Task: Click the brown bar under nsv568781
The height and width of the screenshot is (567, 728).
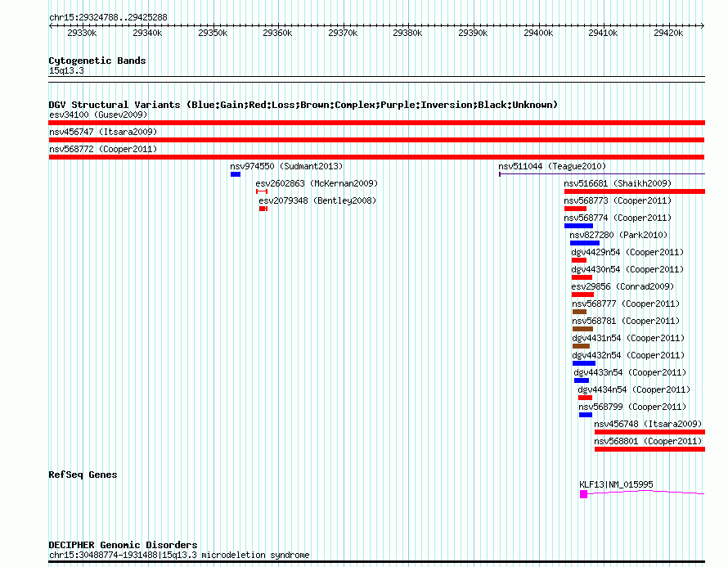Action: [x=582, y=329]
